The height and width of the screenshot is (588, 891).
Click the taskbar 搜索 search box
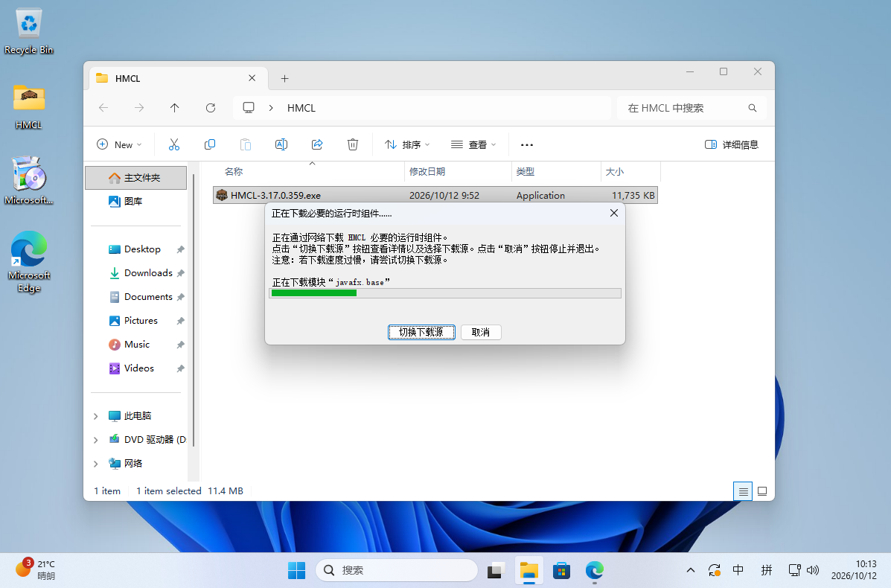[396, 570]
